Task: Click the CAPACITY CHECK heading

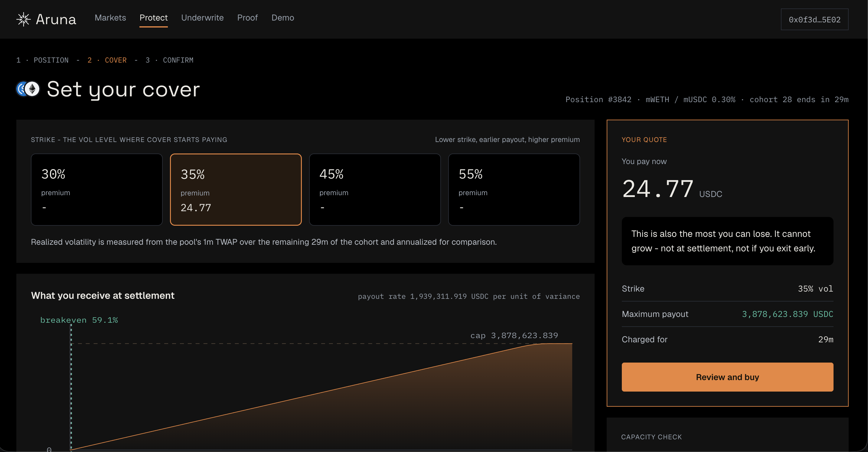Action: [x=651, y=437]
